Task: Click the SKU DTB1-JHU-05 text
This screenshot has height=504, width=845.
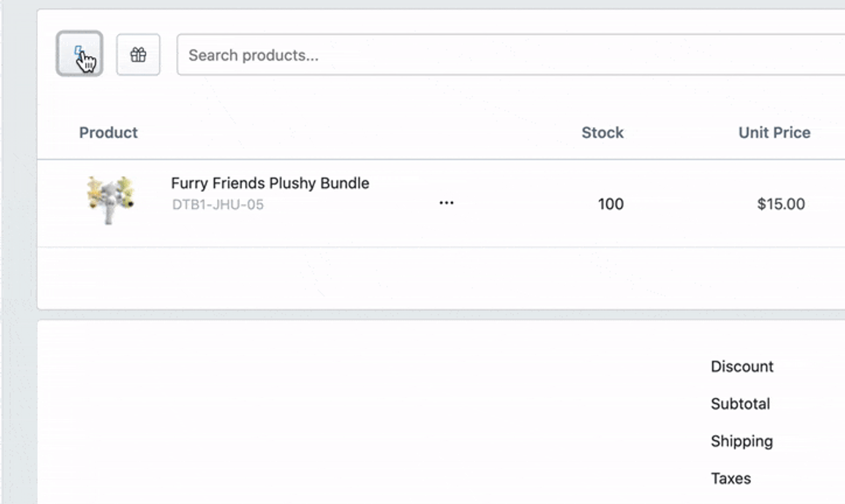Action: (218, 205)
